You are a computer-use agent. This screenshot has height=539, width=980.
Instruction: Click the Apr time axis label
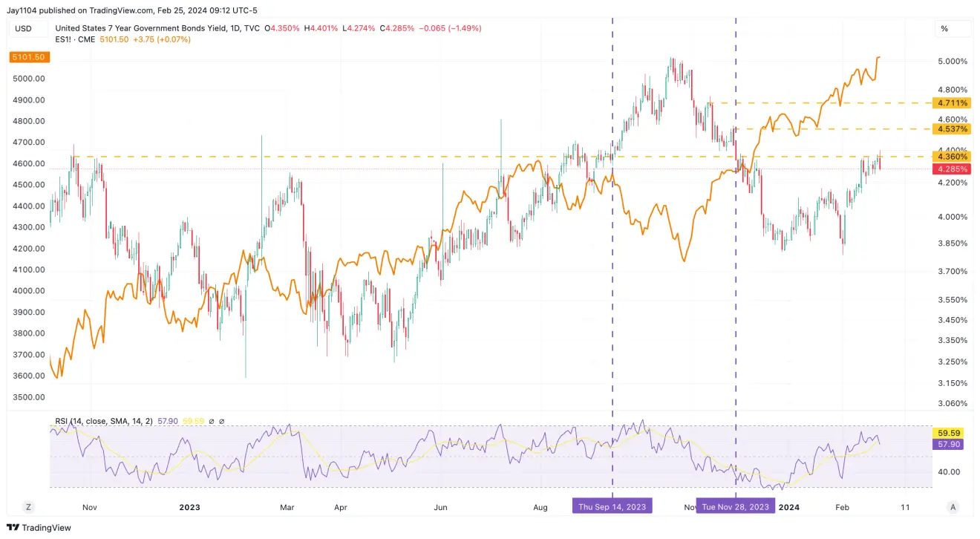pyautogui.click(x=341, y=507)
